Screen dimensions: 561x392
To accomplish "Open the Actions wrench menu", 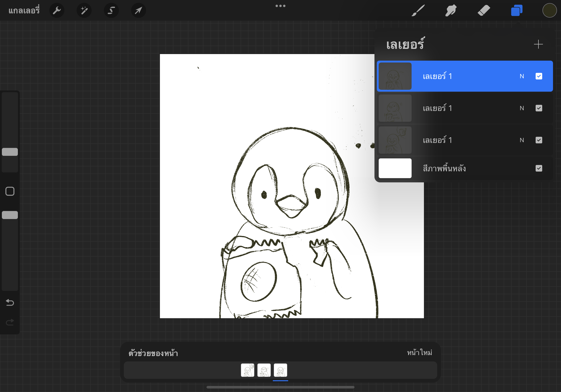I will (57, 11).
